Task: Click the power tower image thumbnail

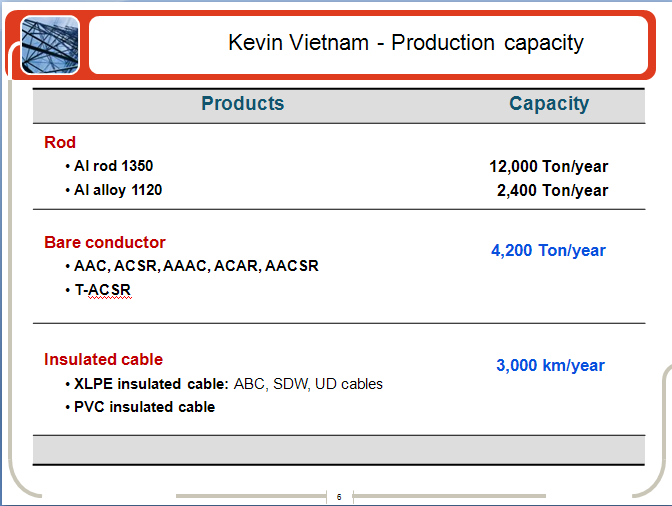Action: pyautogui.click(x=50, y=45)
